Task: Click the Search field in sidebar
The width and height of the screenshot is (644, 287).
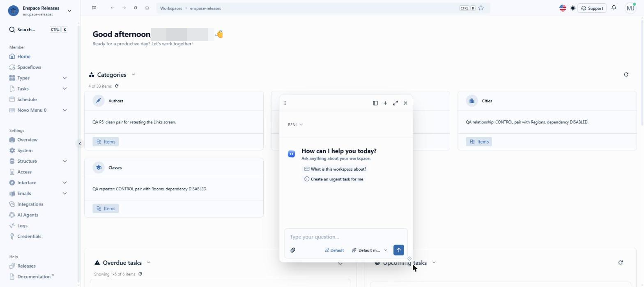Action: click(x=39, y=30)
